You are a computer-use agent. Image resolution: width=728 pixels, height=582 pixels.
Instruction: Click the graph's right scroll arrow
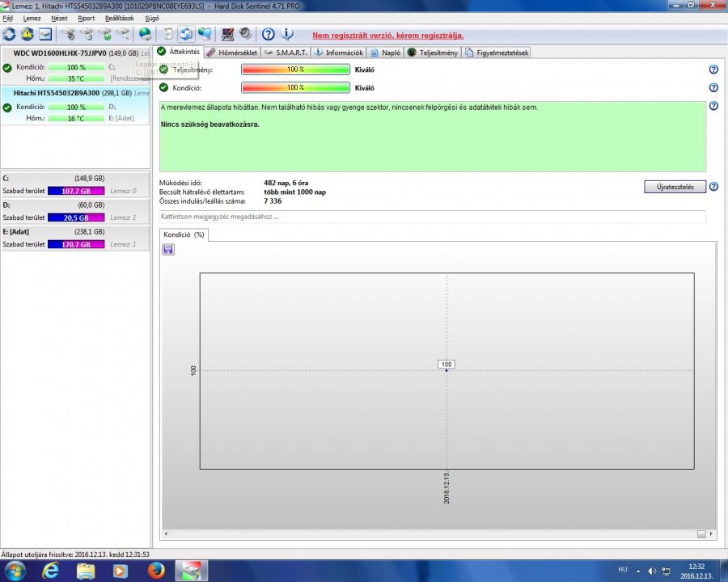pyautogui.click(x=711, y=533)
